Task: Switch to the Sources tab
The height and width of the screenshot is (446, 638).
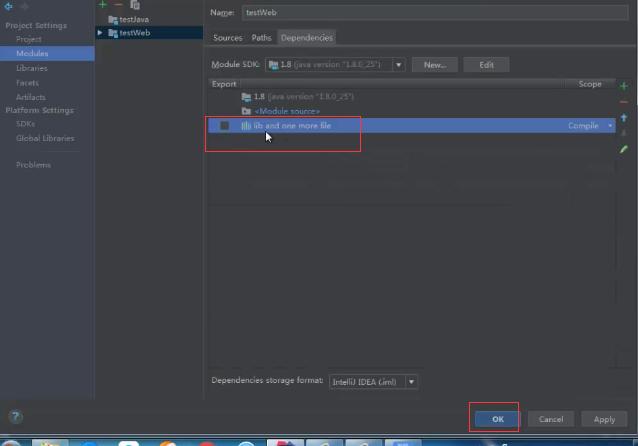Action: tap(227, 38)
